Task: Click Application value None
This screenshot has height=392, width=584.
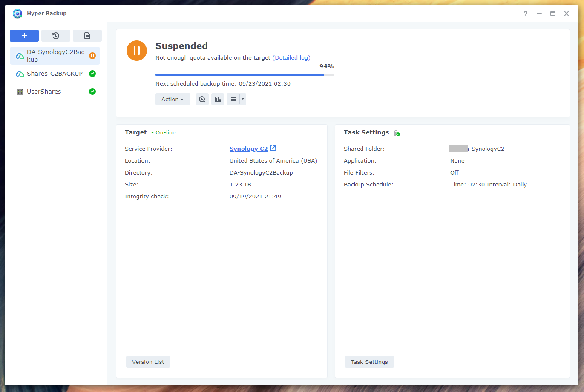Action: pos(457,160)
